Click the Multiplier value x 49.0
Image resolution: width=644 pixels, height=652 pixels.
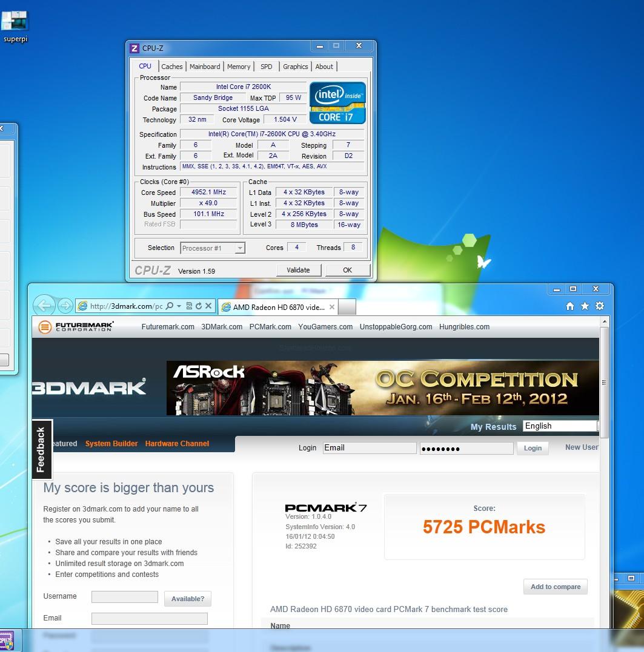pos(208,203)
